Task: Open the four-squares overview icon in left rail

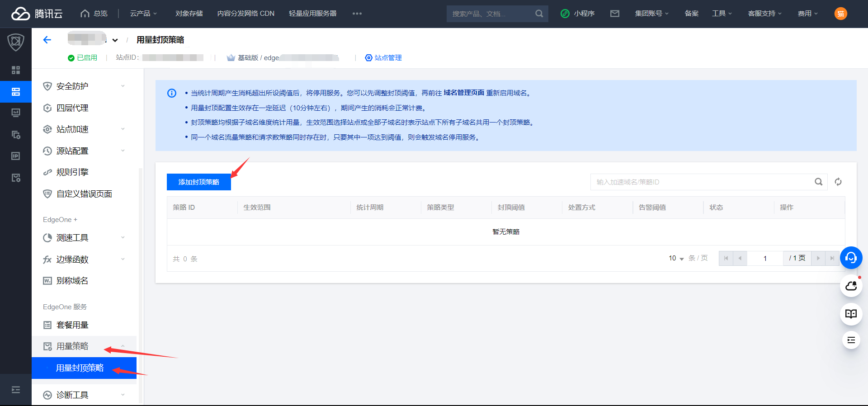Action: pos(16,70)
